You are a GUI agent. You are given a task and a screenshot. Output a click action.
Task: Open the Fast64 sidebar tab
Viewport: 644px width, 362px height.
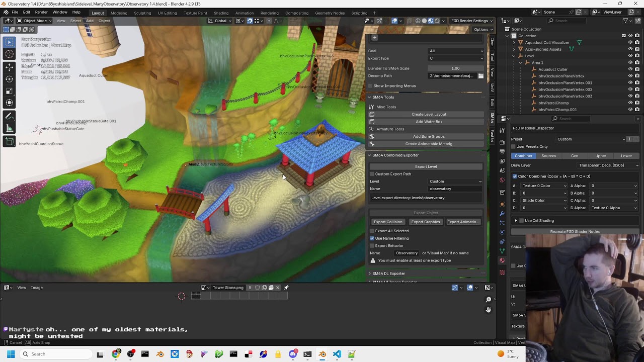(x=493, y=136)
